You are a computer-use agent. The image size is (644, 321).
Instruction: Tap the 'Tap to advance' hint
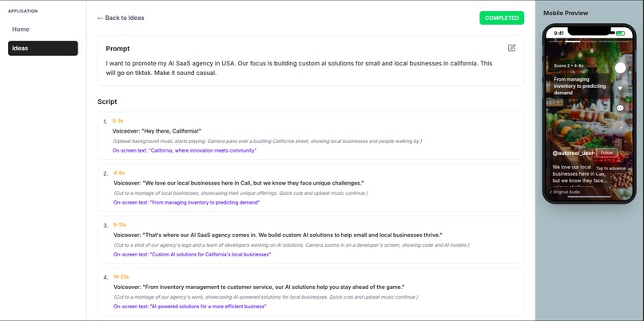tap(610, 168)
